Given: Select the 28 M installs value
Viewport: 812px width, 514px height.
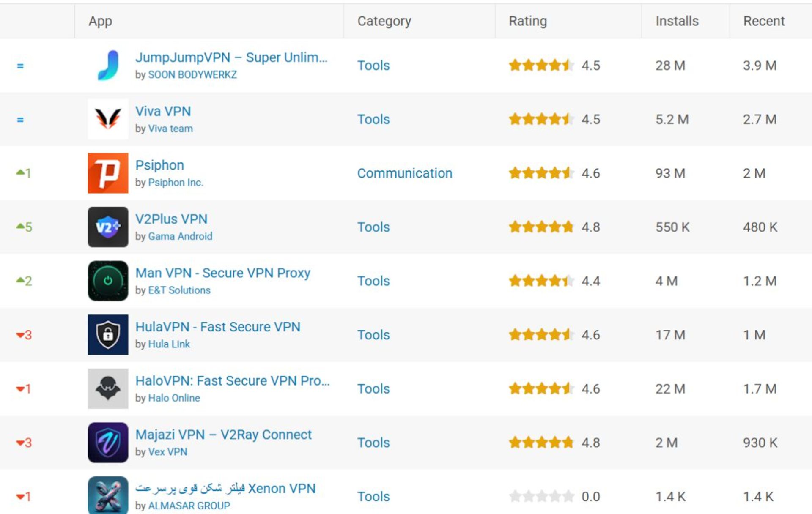Looking at the screenshot, I should tap(670, 66).
